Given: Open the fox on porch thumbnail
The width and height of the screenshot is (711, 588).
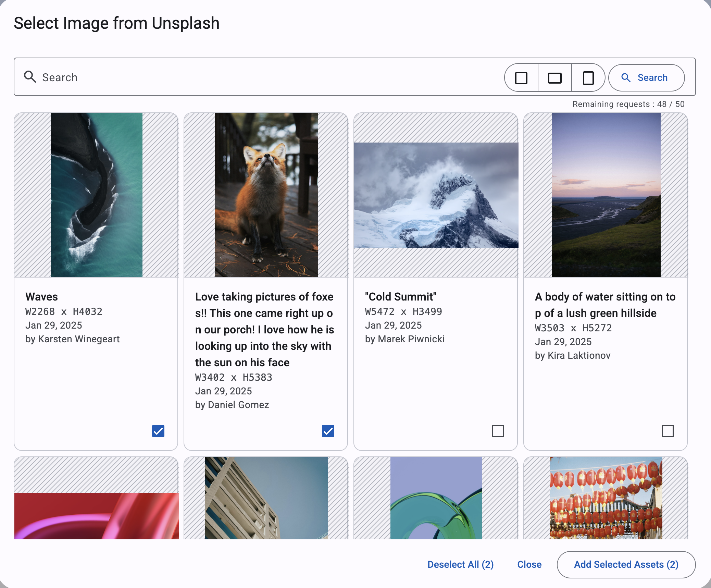Looking at the screenshot, I should pos(266,195).
